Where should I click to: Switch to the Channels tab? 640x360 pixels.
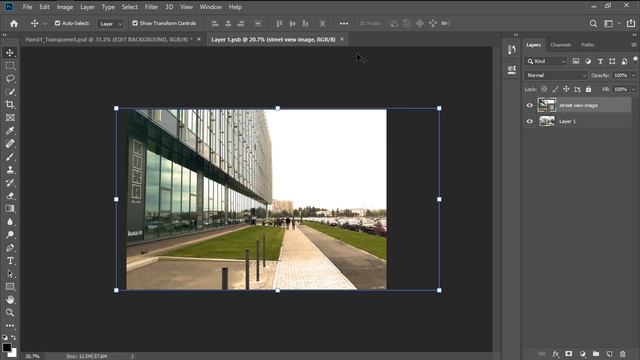tap(560, 45)
